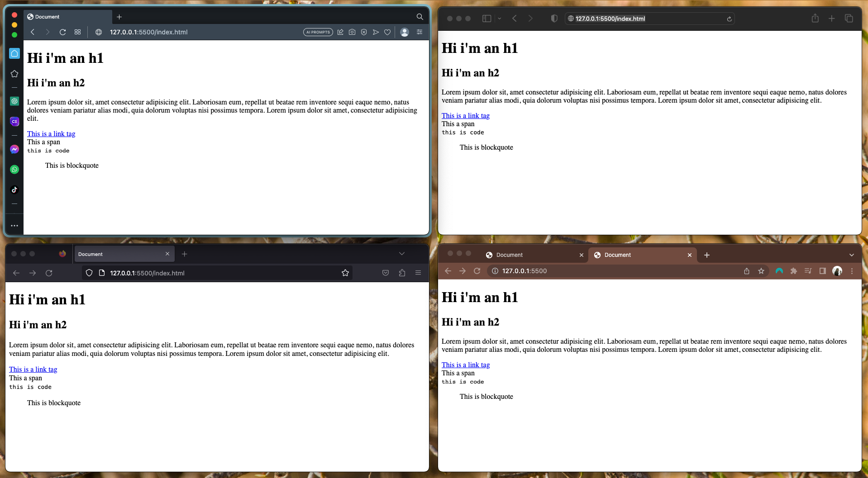Open Safari's sidebar chevron dropdown
This screenshot has height=478, width=868.
tap(500, 19)
